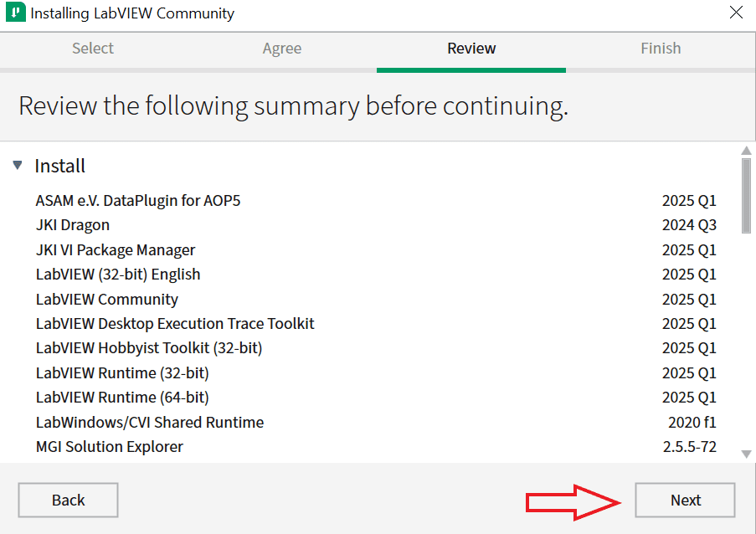Click LabVIEW Desktop Execution Trace Toolkit

coord(175,324)
